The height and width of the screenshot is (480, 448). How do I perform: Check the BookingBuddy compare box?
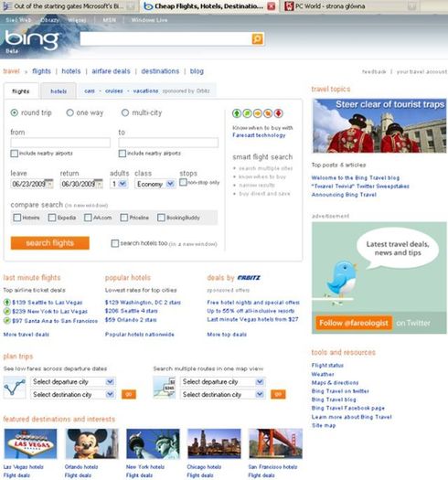pos(161,218)
